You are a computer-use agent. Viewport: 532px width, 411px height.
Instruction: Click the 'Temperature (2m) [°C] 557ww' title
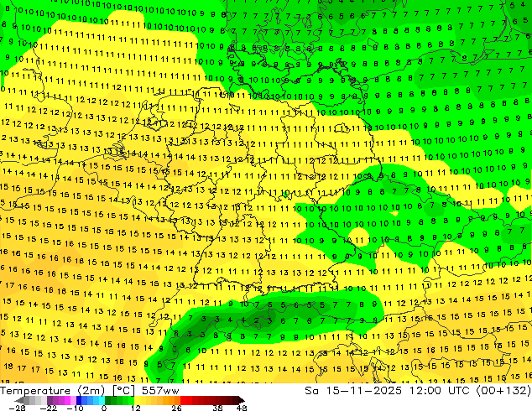point(90,391)
